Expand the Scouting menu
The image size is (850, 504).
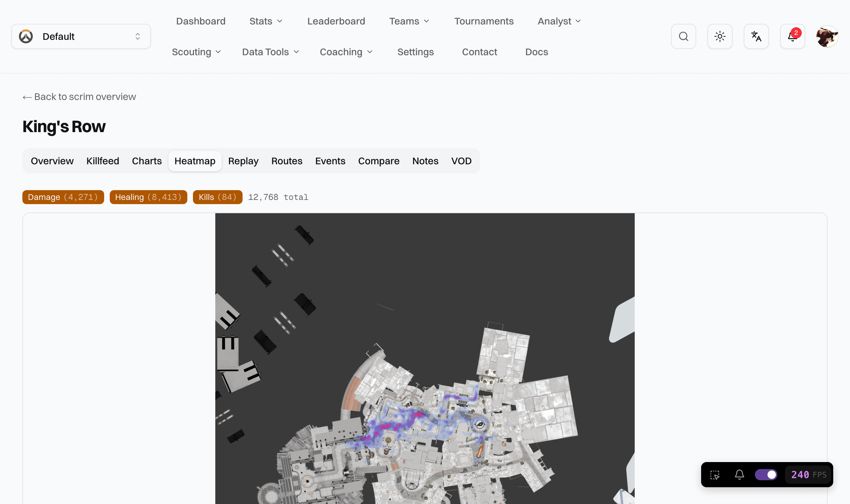pyautogui.click(x=196, y=52)
